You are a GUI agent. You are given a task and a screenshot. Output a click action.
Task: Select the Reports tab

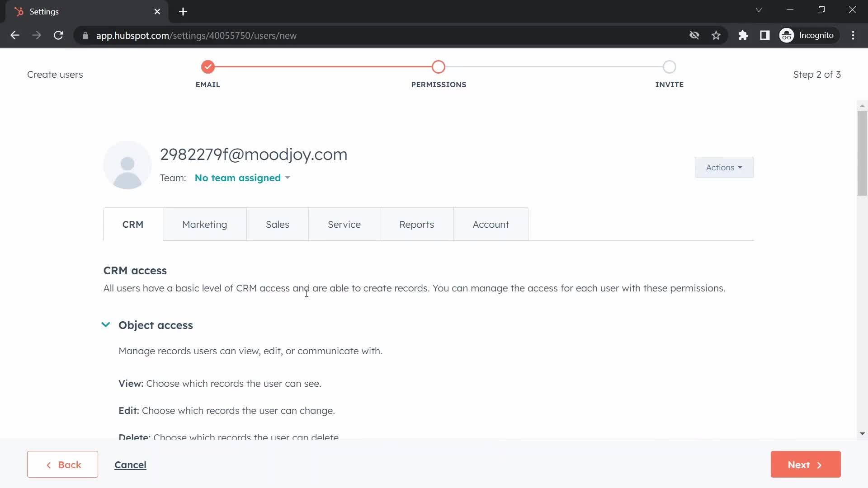(417, 224)
